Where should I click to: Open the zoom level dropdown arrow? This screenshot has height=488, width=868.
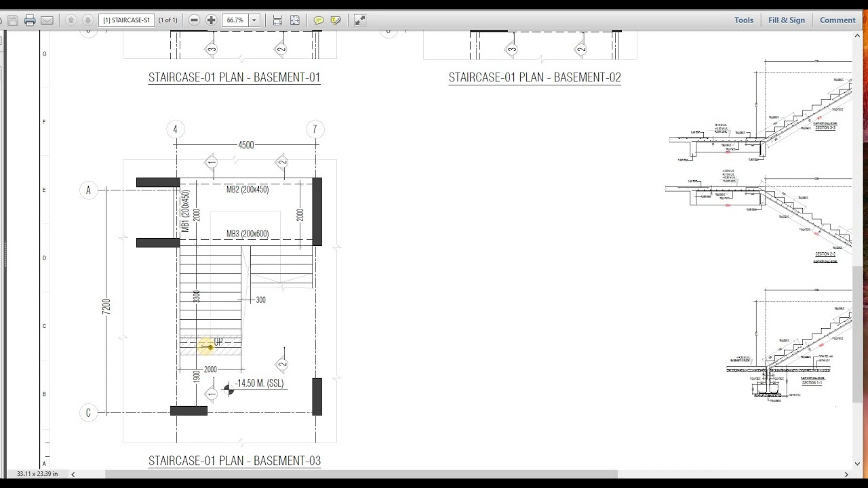254,20
